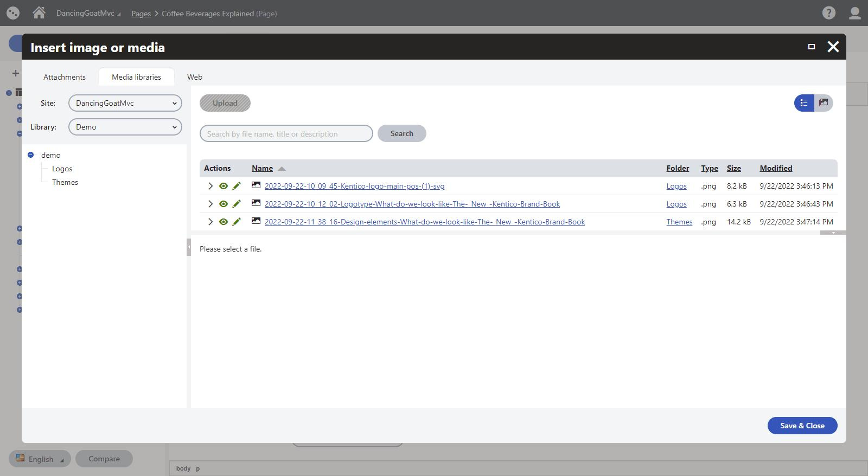Open the DancingGoatMvc site selector
This screenshot has height=476, width=868.
coord(88,13)
